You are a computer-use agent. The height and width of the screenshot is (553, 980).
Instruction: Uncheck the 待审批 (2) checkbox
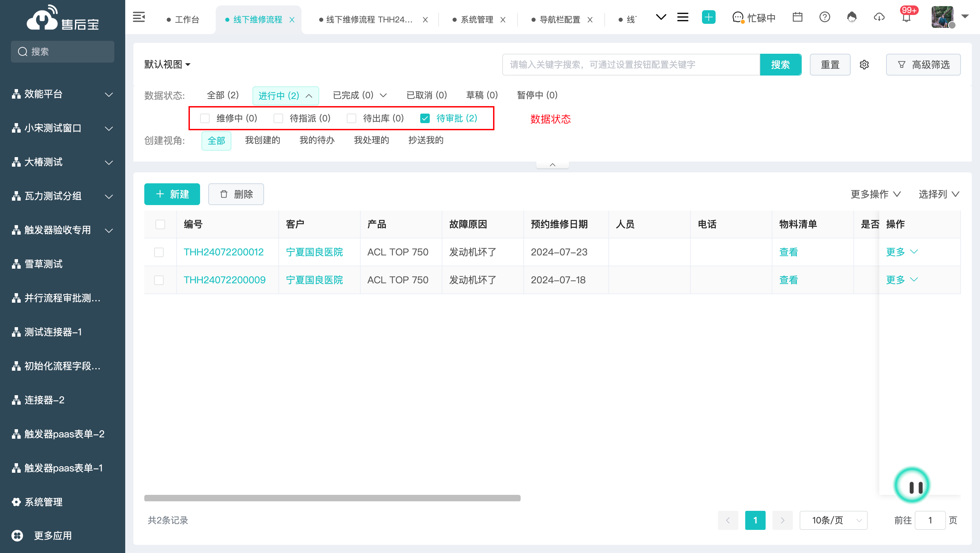point(425,118)
